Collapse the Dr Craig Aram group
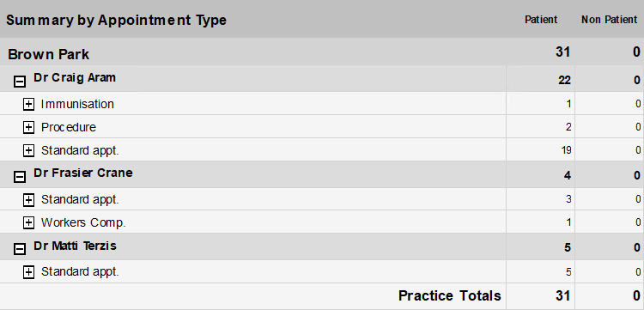 point(20,82)
